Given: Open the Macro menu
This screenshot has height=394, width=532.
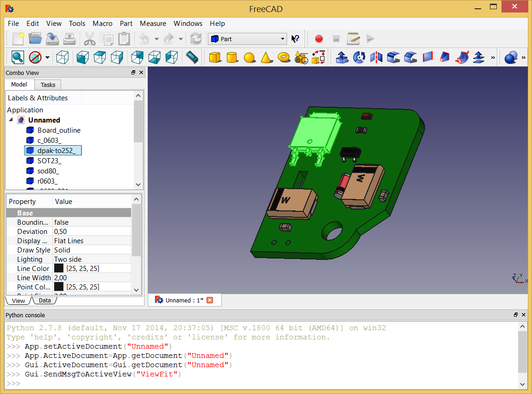Looking at the screenshot, I should click(x=102, y=24).
